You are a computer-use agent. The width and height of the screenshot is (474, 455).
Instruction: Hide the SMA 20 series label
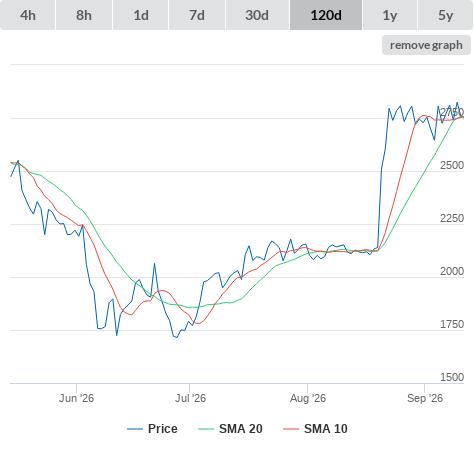pyautogui.click(x=241, y=429)
